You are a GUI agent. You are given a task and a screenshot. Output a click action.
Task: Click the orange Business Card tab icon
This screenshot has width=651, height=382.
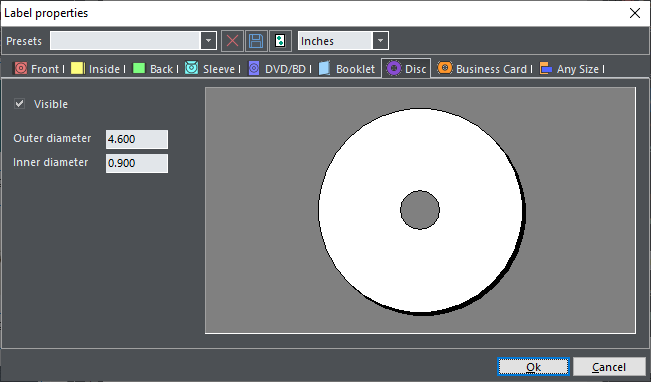(x=445, y=68)
